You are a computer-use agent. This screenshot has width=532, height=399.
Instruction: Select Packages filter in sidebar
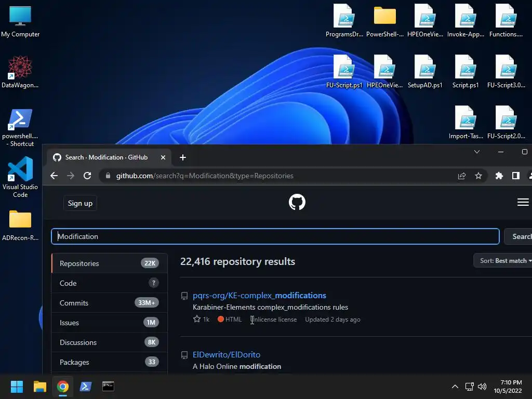point(109,362)
